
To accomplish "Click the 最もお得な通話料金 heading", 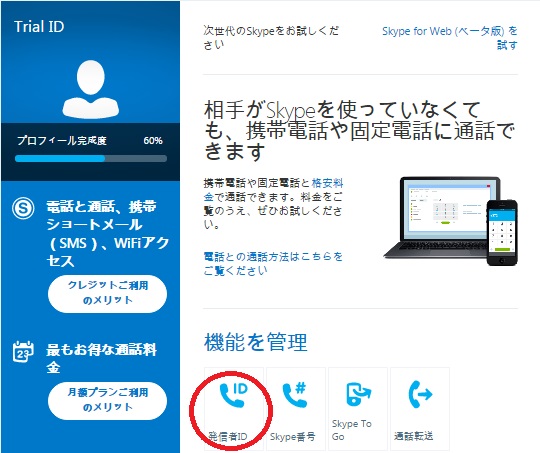I will pyautogui.click(x=101, y=358).
